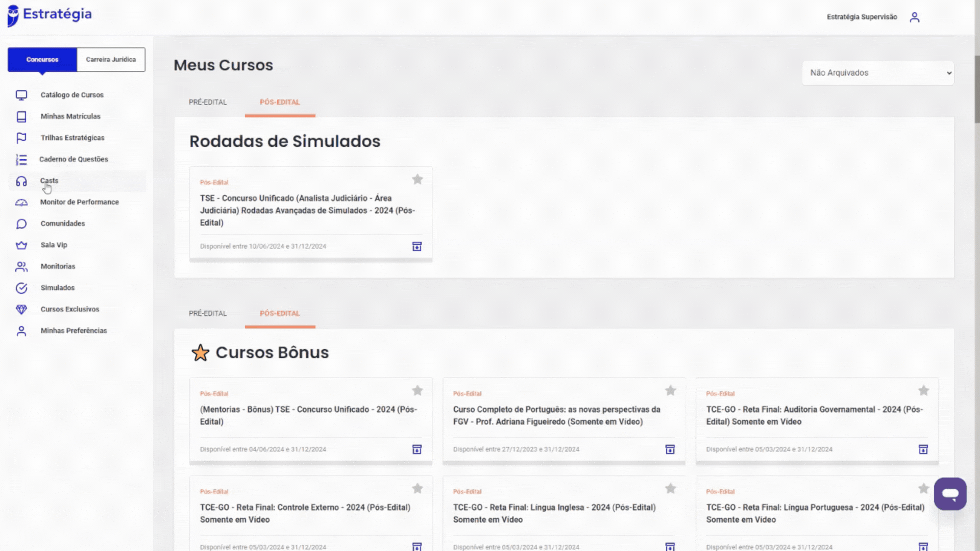Archive the TSE Rodadas Avançadas de Simulados course
The height and width of the screenshot is (551, 980).
click(x=416, y=246)
